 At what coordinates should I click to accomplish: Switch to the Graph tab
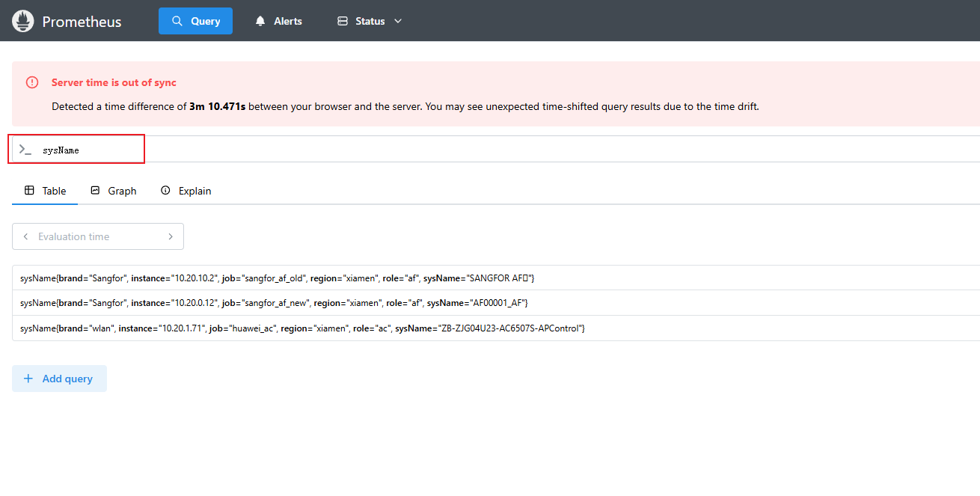click(x=121, y=191)
